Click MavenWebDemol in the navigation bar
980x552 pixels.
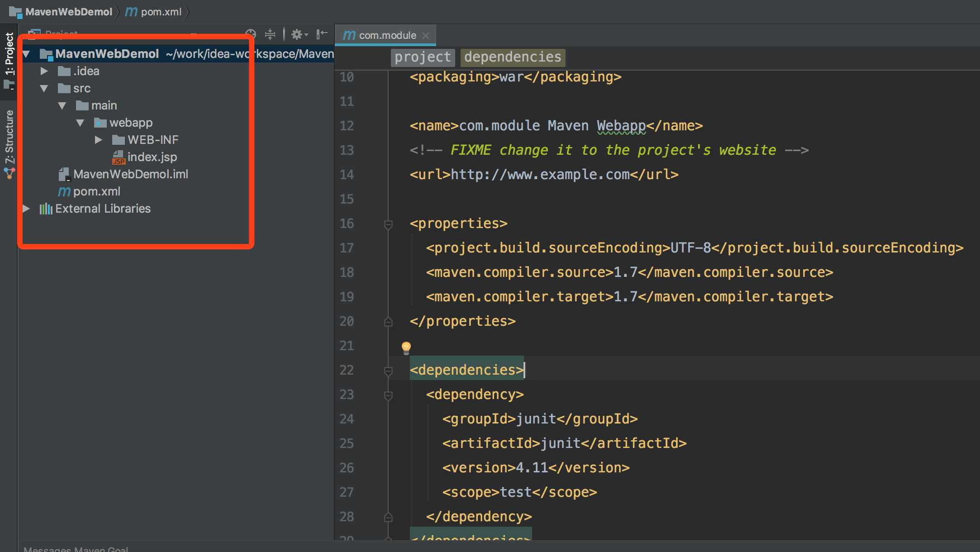(x=68, y=12)
